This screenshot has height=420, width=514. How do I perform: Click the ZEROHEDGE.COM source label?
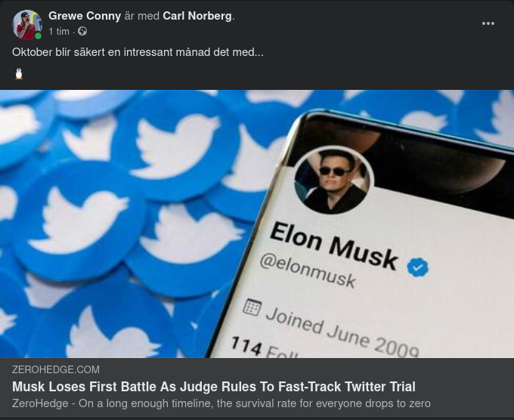coord(56,369)
